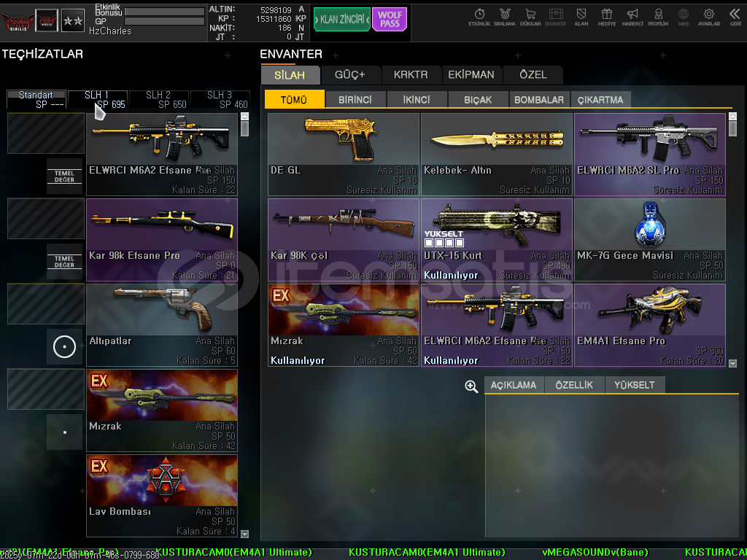Switch to the GÜÇ+ tab
Image resolution: width=747 pixels, height=560 pixels.
(x=350, y=75)
